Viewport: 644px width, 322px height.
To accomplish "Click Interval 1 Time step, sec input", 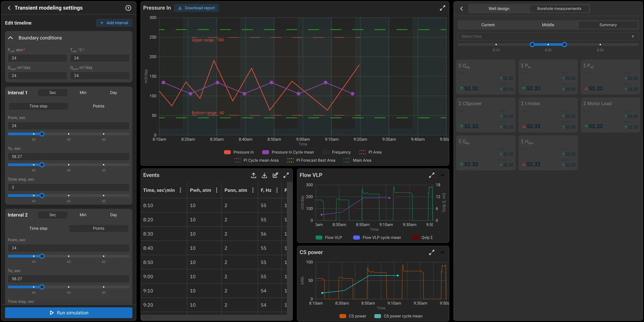I will pyautogui.click(x=69, y=187).
